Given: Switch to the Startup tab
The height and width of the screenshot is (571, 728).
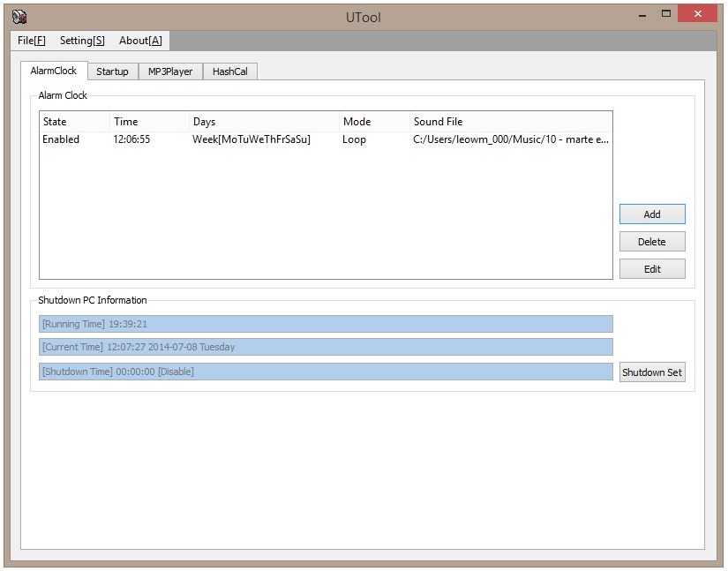Looking at the screenshot, I should click(113, 71).
